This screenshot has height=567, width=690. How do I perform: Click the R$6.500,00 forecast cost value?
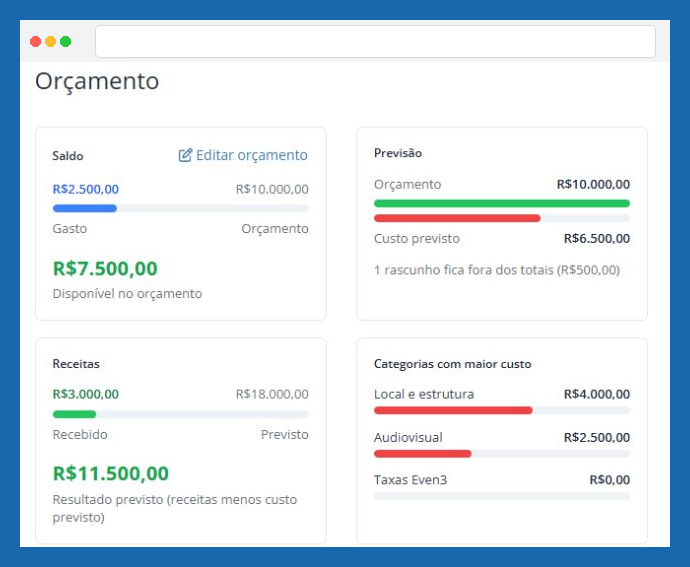coord(597,239)
